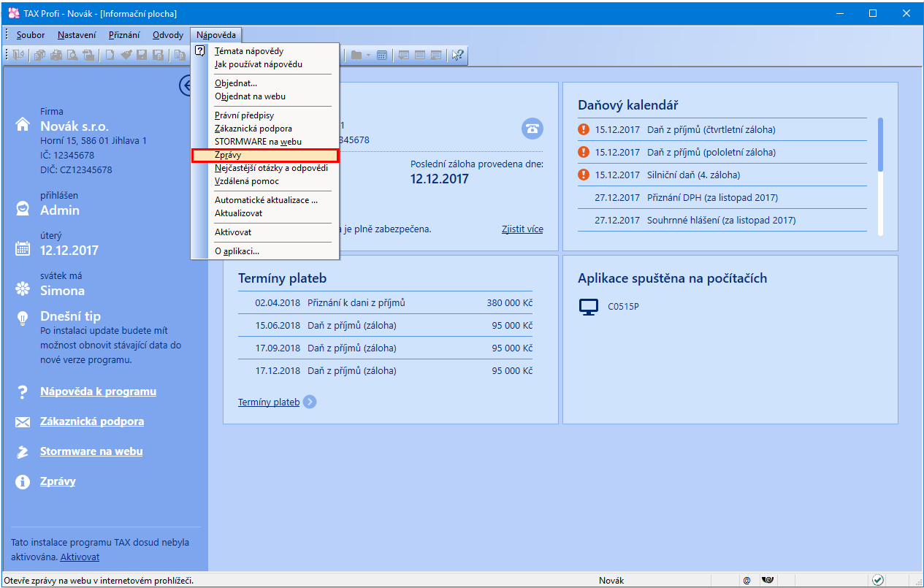Click the flower icon next to Simona
Screen dimensions: 924x588
pyautogui.click(x=23, y=289)
